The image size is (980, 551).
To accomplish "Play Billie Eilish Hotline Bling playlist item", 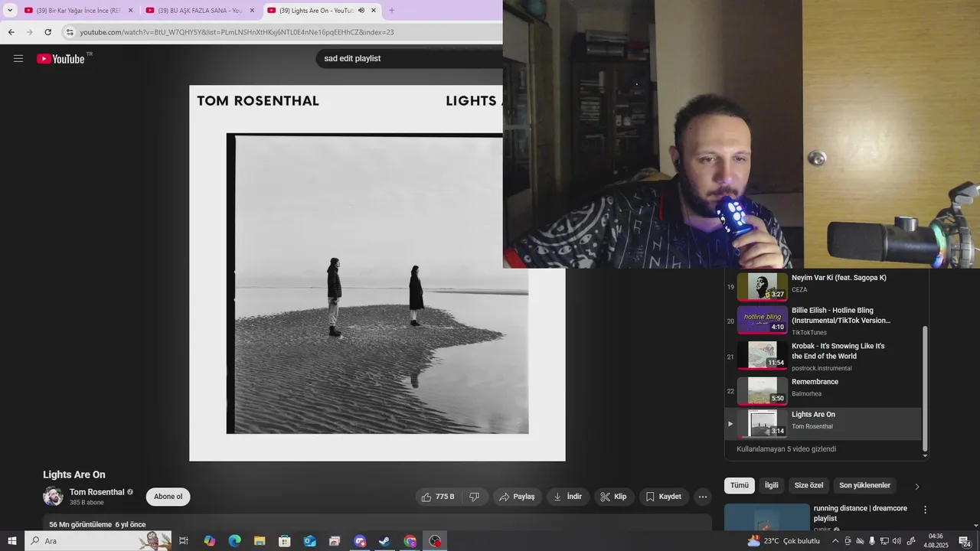I will point(823,321).
